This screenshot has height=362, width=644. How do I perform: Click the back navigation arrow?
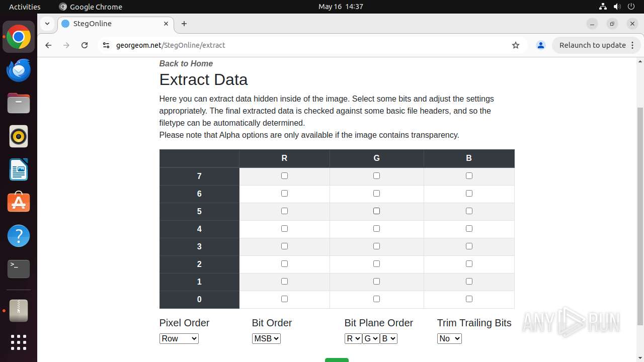[x=48, y=45]
